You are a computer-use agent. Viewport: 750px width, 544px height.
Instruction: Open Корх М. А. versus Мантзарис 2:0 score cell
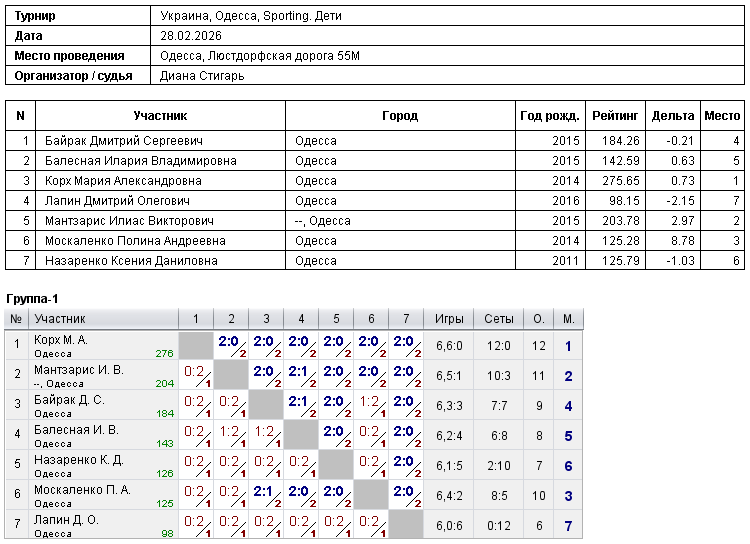(231, 345)
